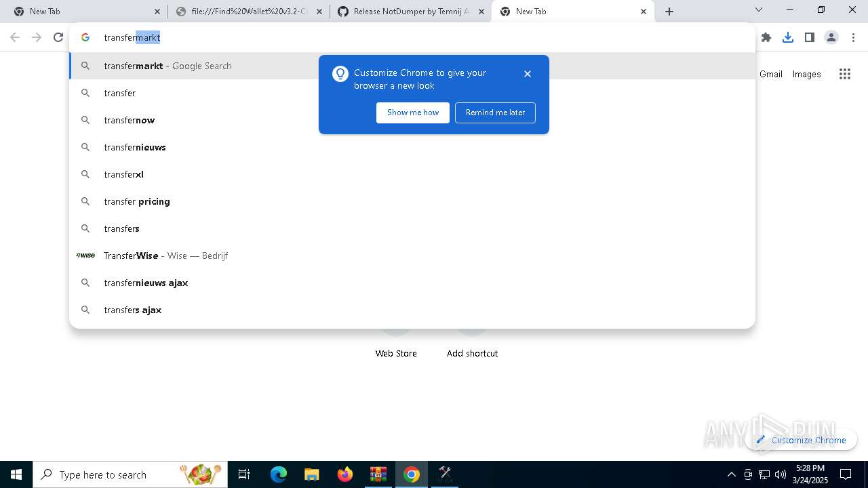Open the Google apps grid
The height and width of the screenshot is (488, 868).
point(845,74)
